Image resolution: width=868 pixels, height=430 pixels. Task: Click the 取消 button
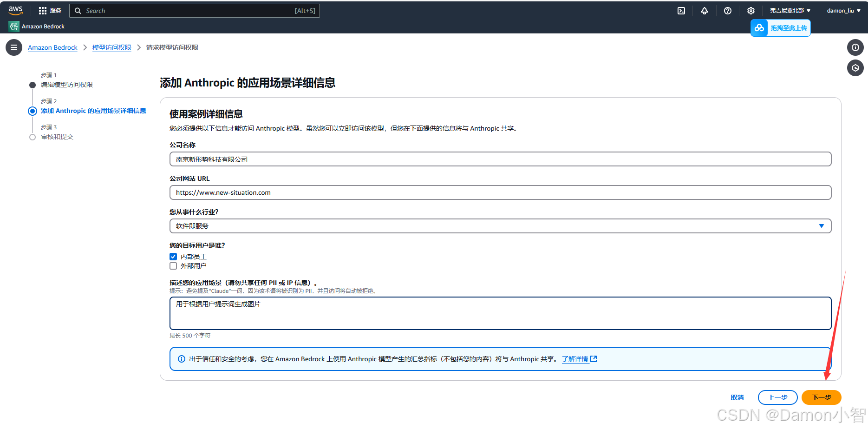click(737, 397)
